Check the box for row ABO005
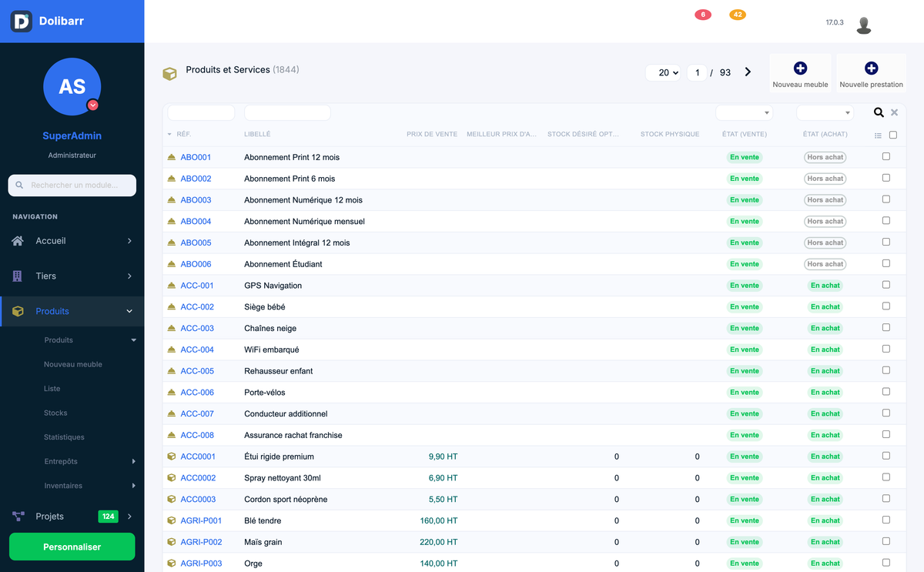The height and width of the screenshot is (572, 924). pos(886,242)
